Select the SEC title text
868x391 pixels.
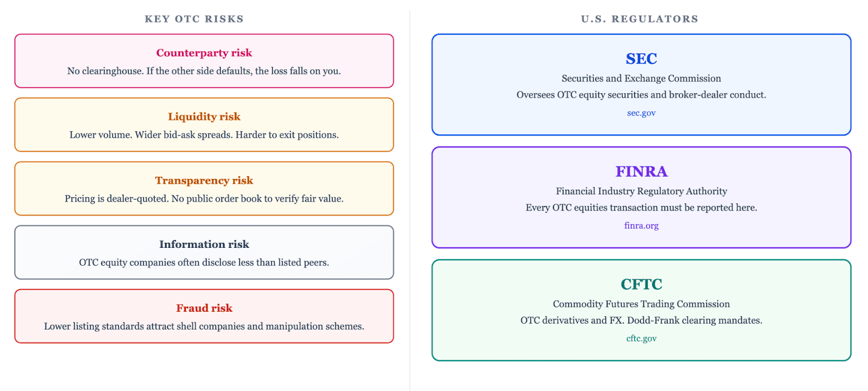coord(641,59)
